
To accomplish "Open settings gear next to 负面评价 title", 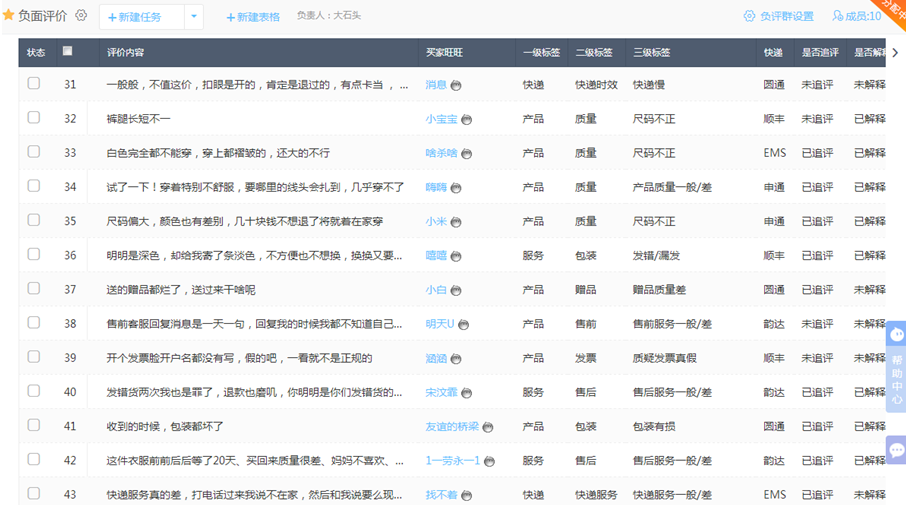I will (82, 16).
